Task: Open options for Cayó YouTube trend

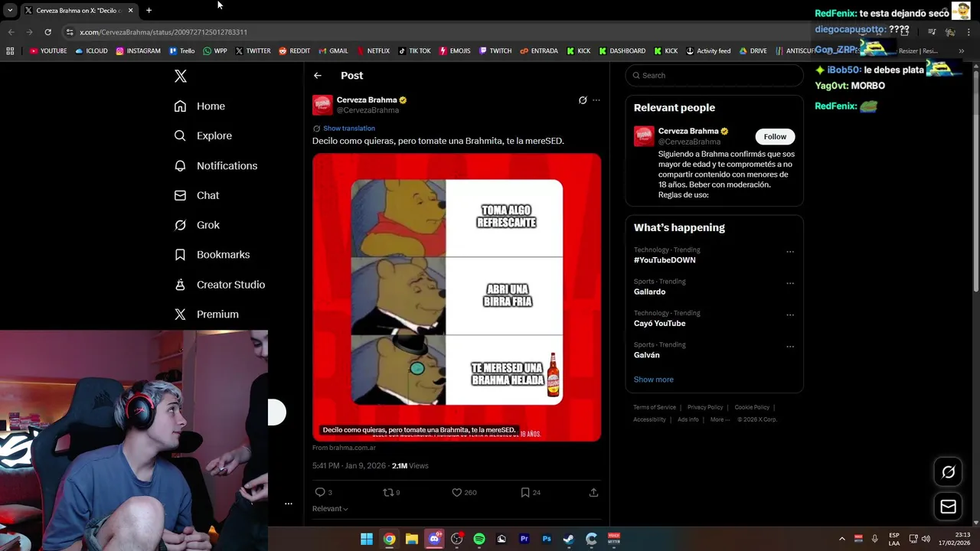Action: click(790, 315)
